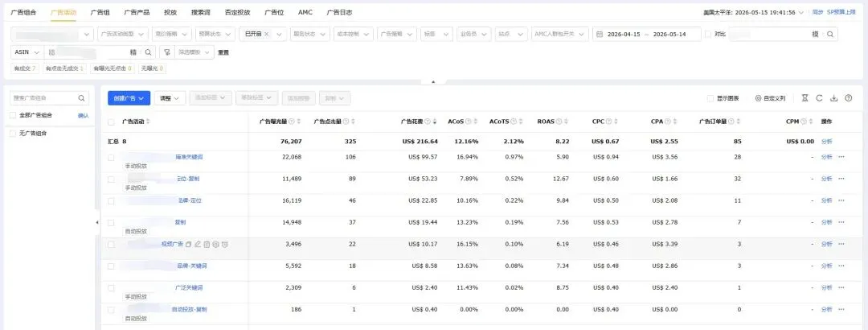Switch to the 广告组合 tab
This screenshot has width=868, height=330.
[23, 12]
